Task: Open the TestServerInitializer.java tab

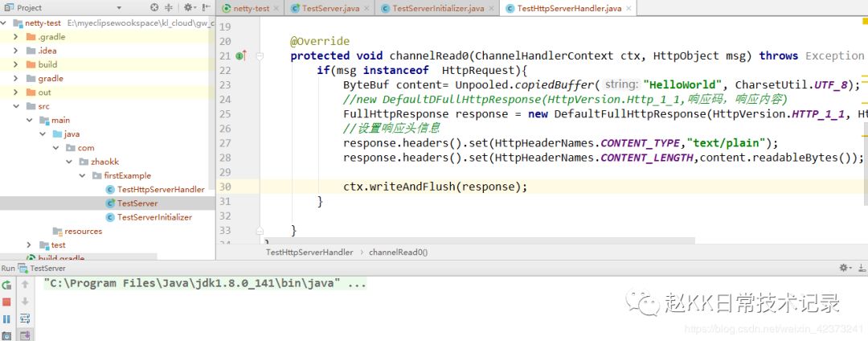Action: pos(436,8)
